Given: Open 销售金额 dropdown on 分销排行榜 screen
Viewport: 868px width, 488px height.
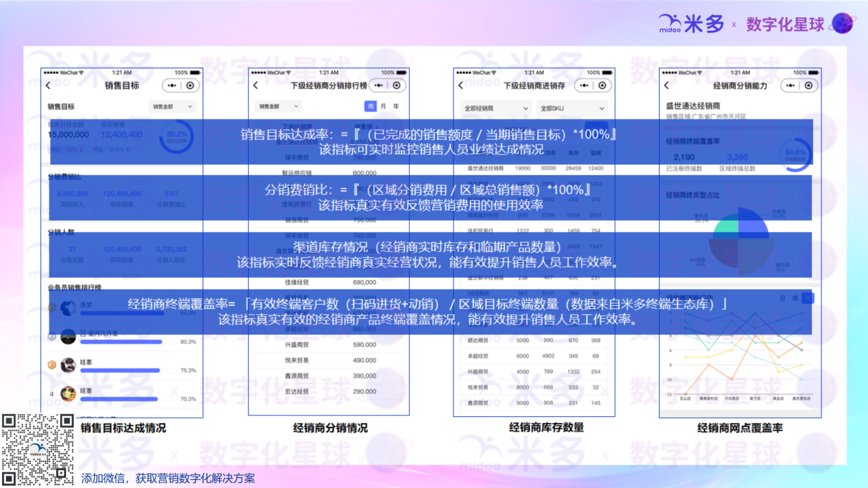Looking at the screenshot, I should coord(277,107).
